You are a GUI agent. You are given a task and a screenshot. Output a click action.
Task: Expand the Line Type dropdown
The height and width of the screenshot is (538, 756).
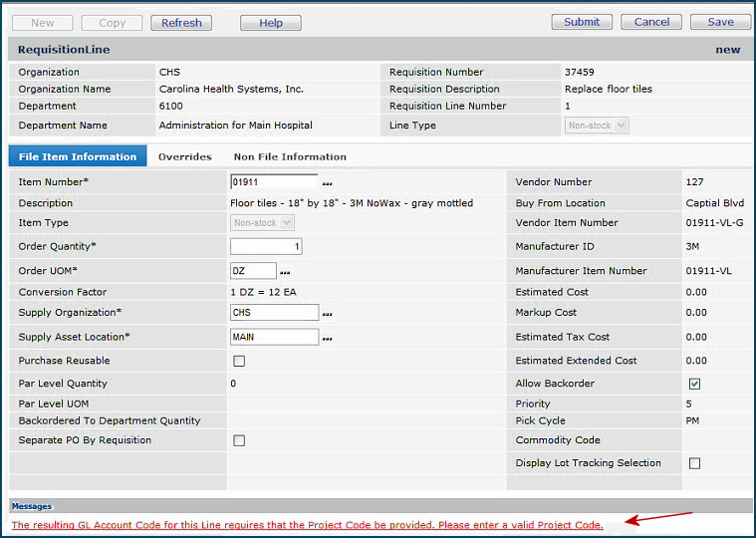point(597,126)
